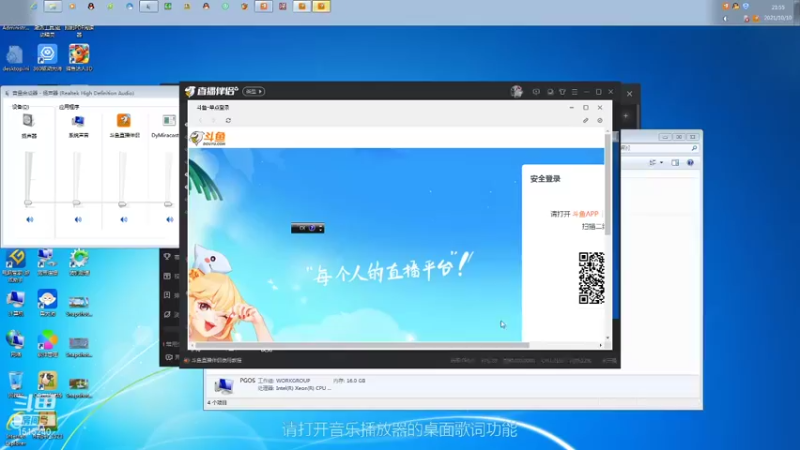Click the System Sounds icon in Volume Mixer
Screen dimensions: 800x450
[78, 120]
